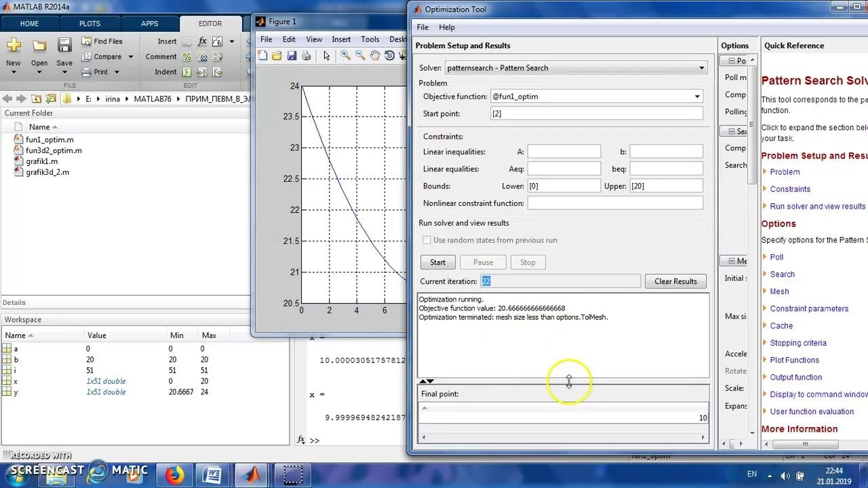Click the Comment percent icon
This screenshot has height=488, width=868.
coord(186,57)
